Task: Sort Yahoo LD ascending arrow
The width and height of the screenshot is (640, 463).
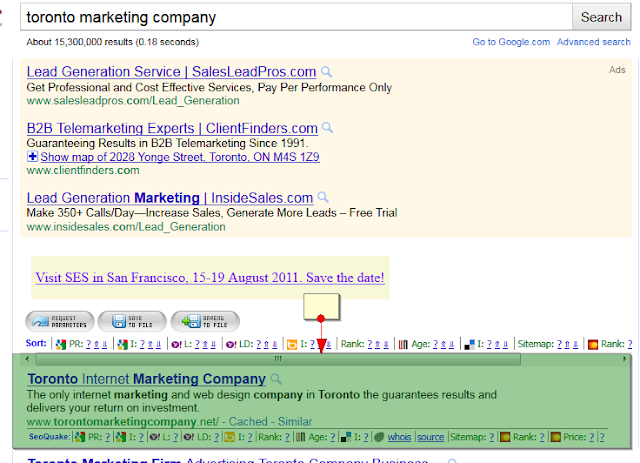Action: tap(266, 344)
